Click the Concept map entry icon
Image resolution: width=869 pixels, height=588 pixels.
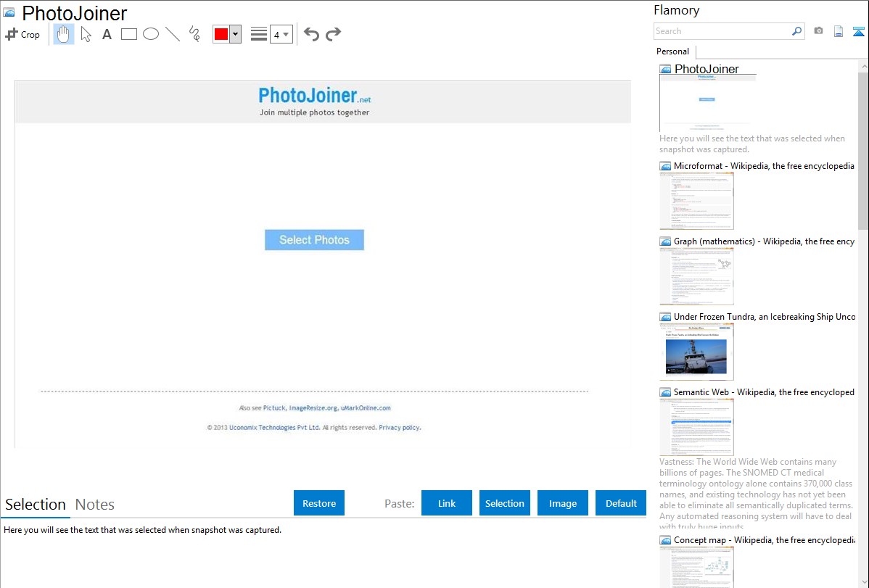point(666,540)
